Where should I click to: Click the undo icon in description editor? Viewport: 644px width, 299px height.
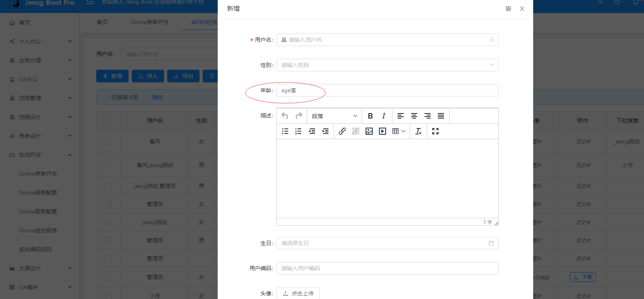[285, 116]
